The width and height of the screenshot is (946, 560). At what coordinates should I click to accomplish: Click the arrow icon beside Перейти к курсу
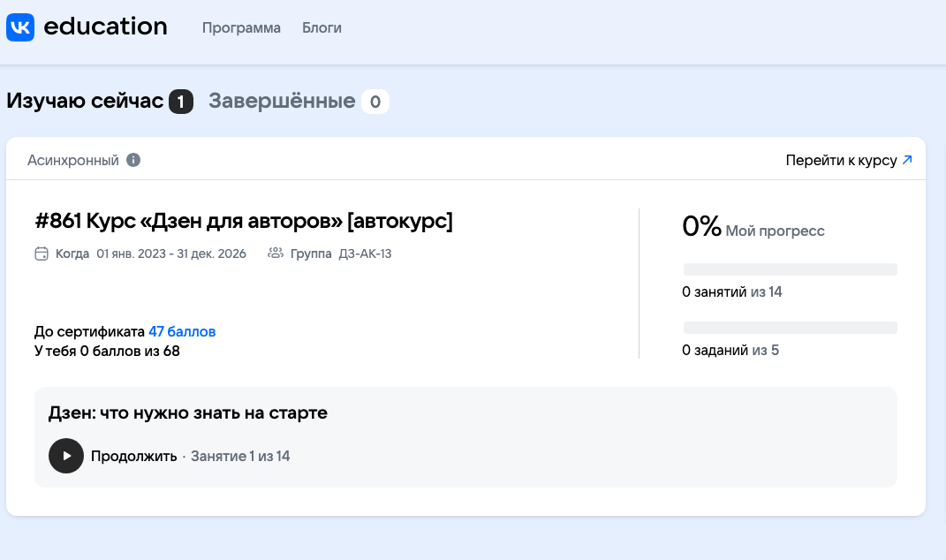(x=907, y=160)
